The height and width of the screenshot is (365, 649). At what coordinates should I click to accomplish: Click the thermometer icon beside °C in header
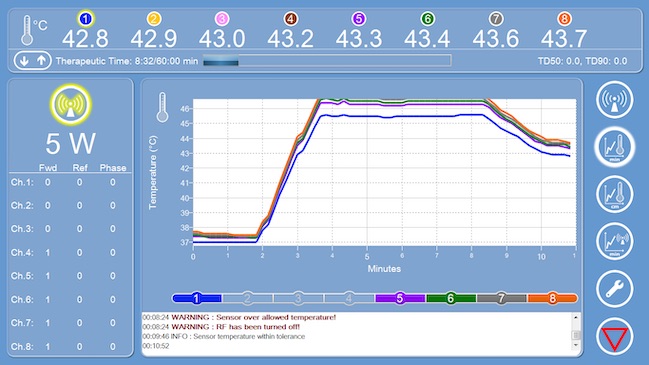pyautogui.click(x=27, y=30)
